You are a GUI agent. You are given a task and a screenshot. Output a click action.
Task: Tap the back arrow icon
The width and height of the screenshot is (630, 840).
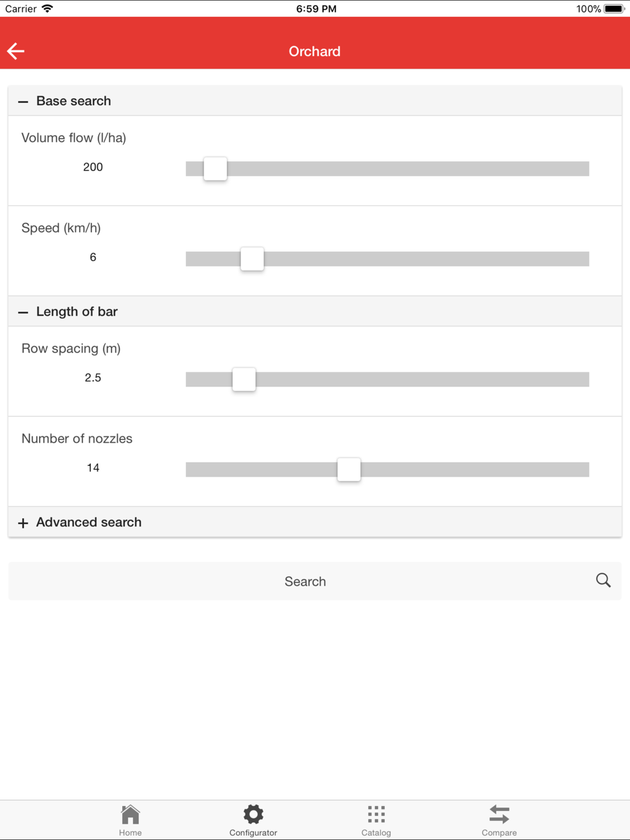[16, 51]
